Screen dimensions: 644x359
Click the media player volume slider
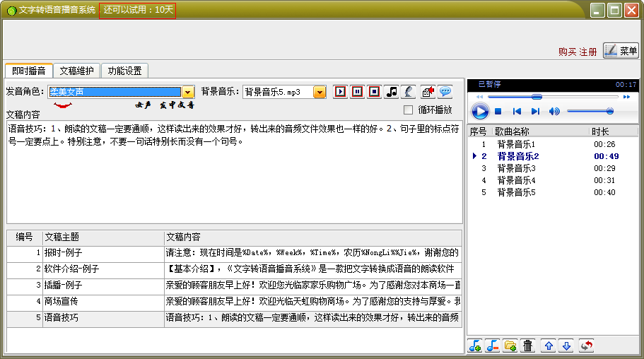tap(590, 111)
